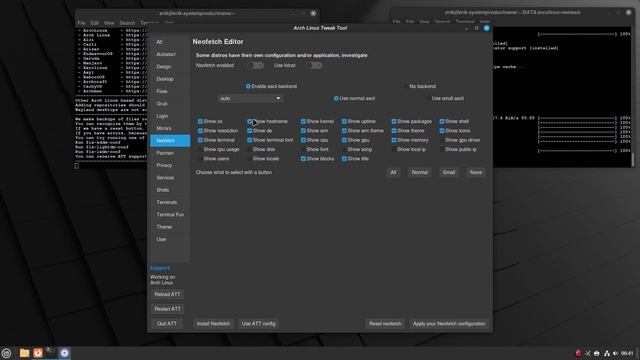640x360 pixels.
Task: Choose Use normal ascii option
Action: click(336, 98)
